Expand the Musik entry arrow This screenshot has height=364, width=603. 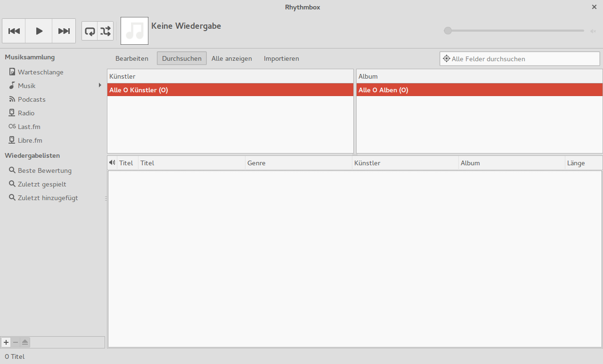[x=100, y=85]
